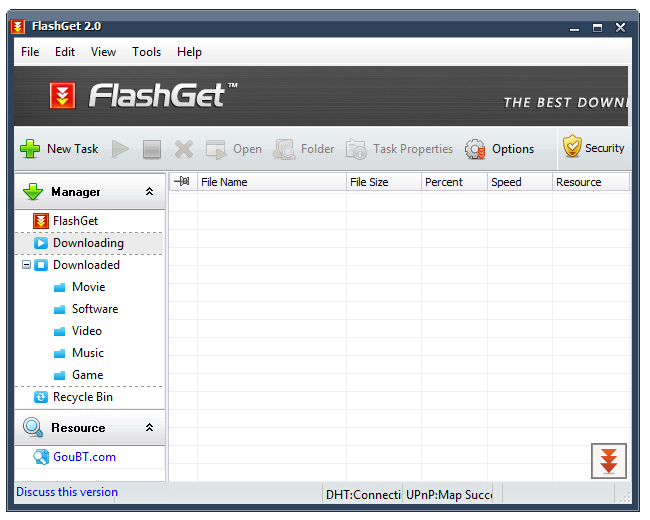650x520 pixels.
Task: Click the Security shield icon
Action: 572,146
